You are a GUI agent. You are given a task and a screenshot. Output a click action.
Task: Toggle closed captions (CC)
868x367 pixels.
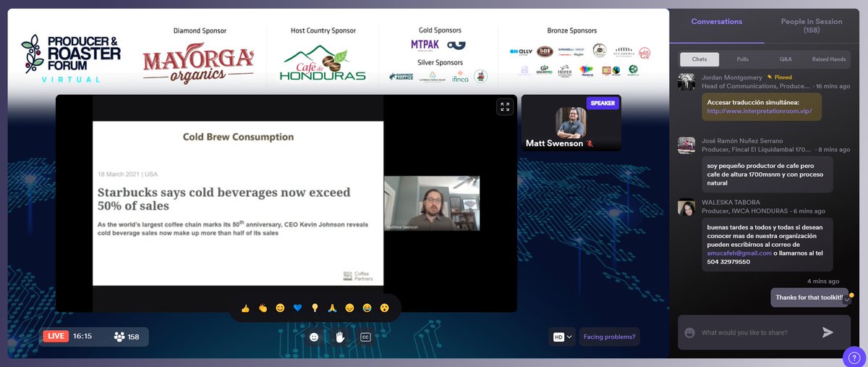click(x=365, y=337)
